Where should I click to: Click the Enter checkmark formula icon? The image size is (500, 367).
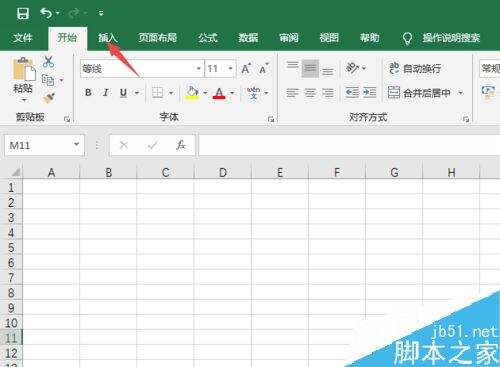coord(153,145)
